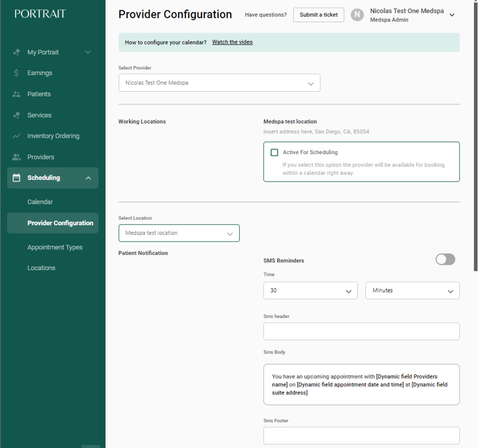Go to the Appointment Types page
The width and height of the screenshot is (478, 448).
coord(55,247)
